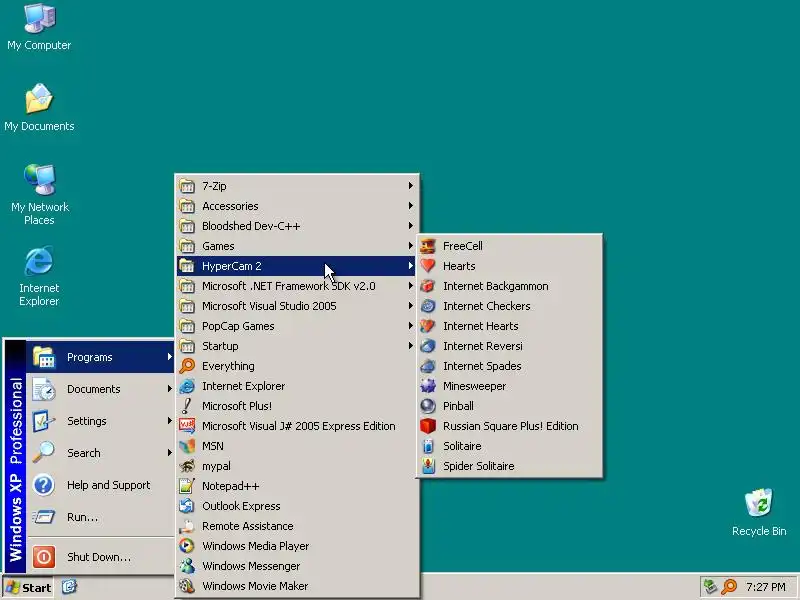Click the "Minesweeper" label in Games

coord(474,386)
